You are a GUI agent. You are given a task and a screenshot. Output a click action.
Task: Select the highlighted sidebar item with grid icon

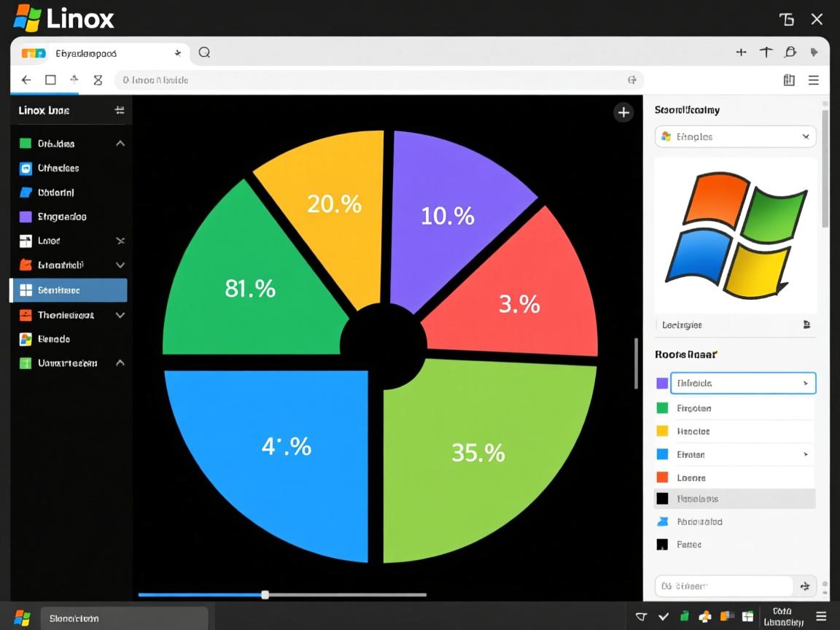pos(69,290)
